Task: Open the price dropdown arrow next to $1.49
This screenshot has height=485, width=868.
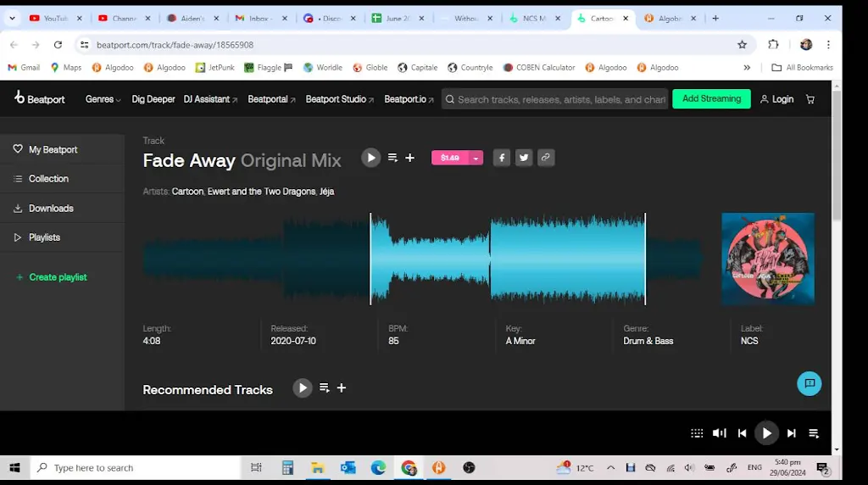Action: tap(476, 158)
